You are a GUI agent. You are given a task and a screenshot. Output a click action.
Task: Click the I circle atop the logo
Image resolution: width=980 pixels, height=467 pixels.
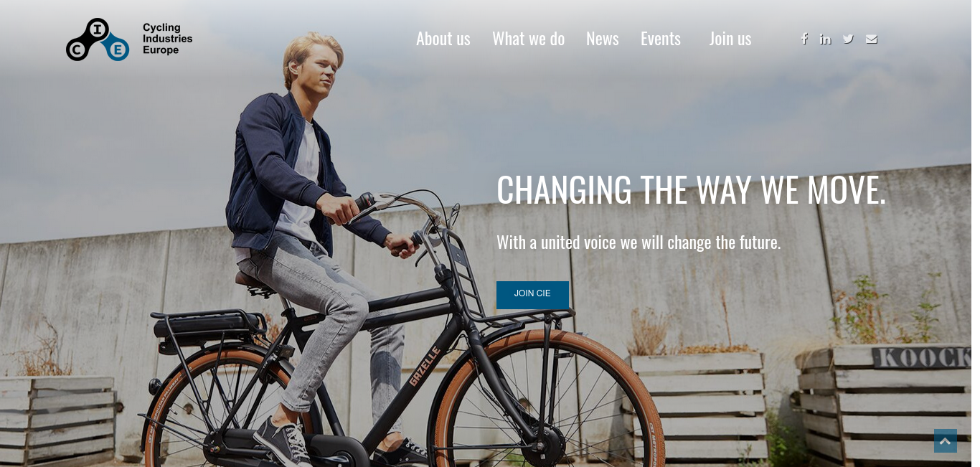coord(97,29)
